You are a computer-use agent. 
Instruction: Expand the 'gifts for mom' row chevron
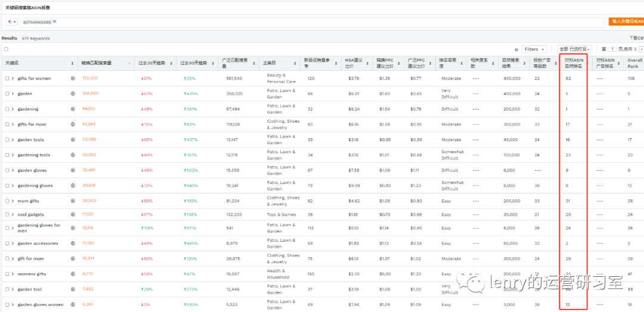click(13, 124)
